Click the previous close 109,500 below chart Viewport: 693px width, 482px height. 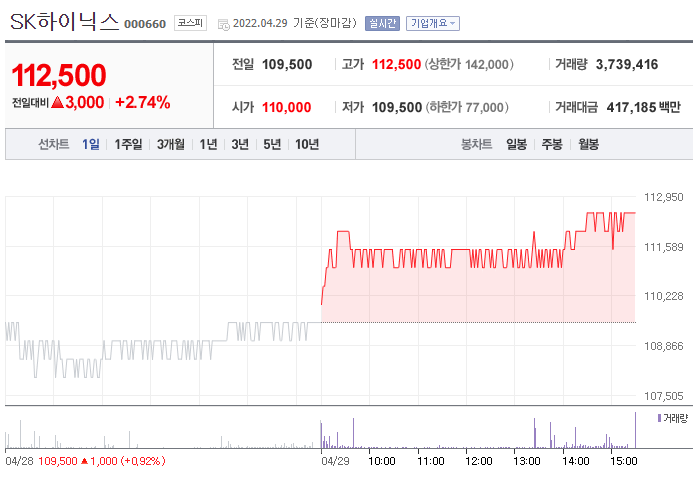click(x=58, y=461)
